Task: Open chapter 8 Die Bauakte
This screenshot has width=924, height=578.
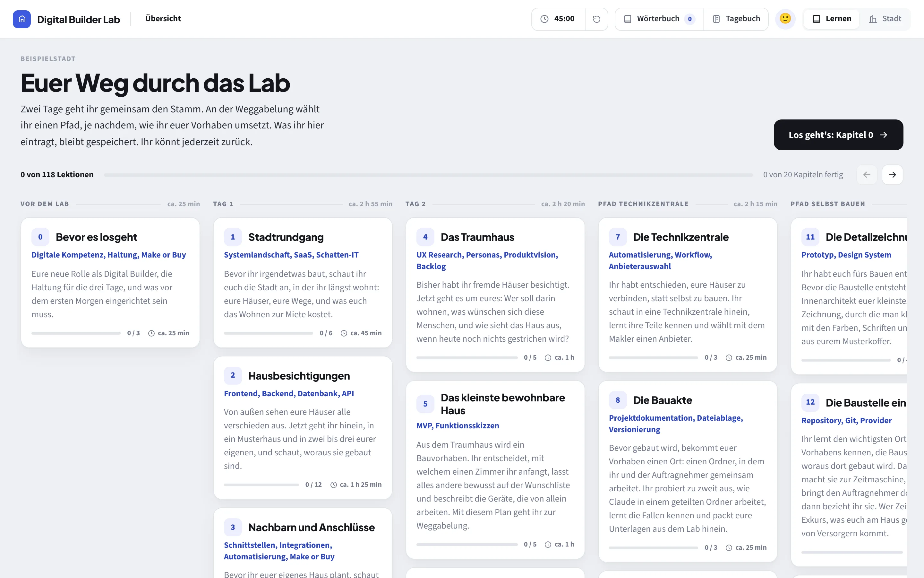Action: 688,471
